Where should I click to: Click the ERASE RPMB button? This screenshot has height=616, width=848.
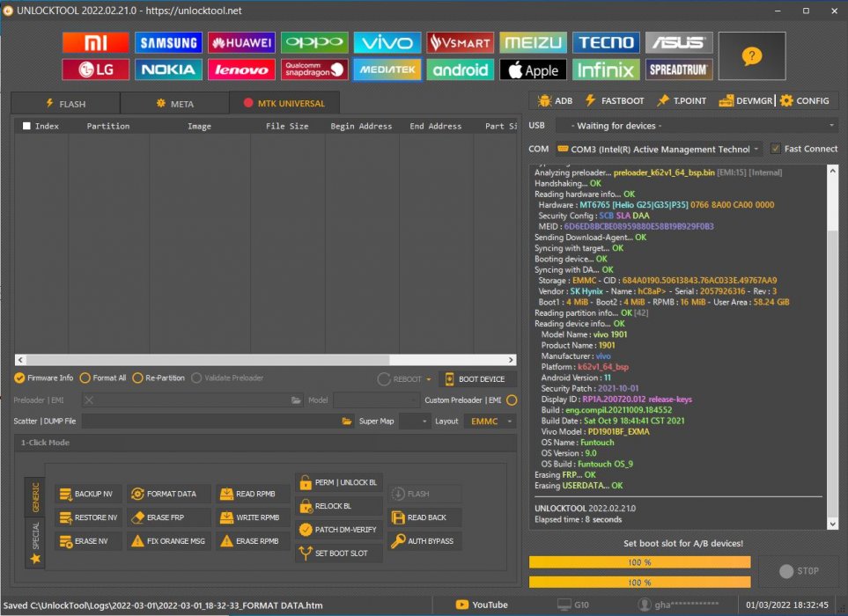(253, 541)
